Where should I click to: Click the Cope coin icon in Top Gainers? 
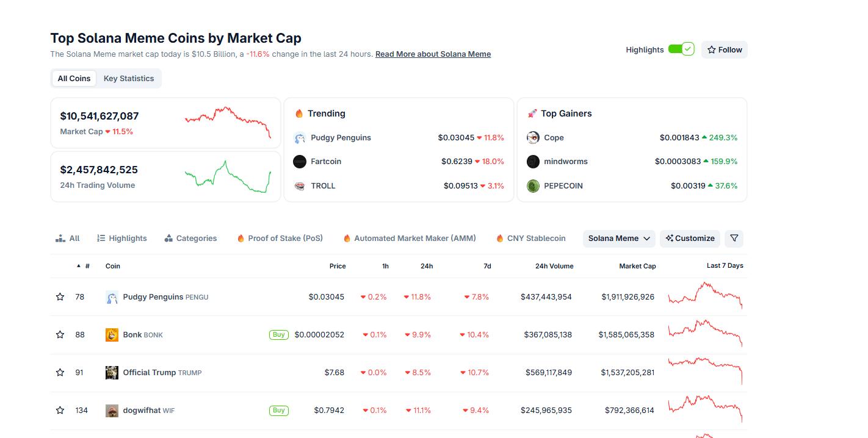[x=533, y=138]
